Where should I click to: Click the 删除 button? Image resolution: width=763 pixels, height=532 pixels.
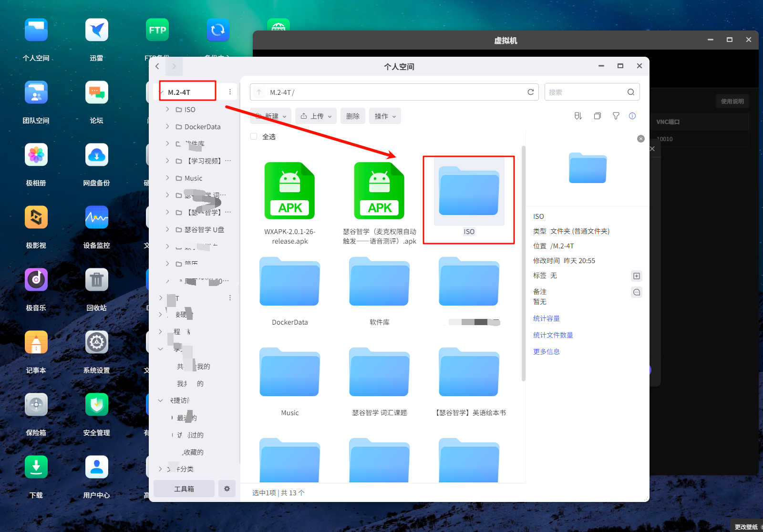[353, 116]
